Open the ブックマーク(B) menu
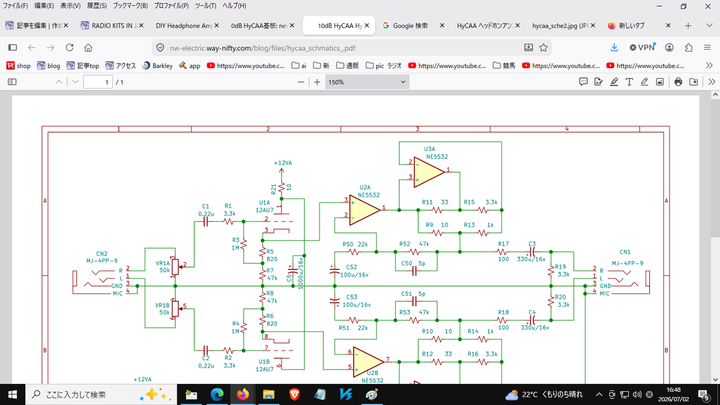The height and width of the screenshot is (405, 720). click(130, 6)
